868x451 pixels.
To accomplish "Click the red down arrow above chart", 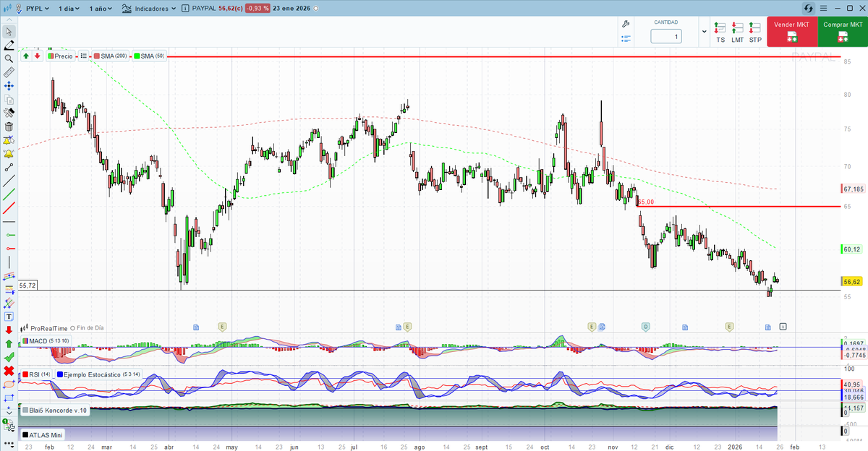I will pos(37,56).
